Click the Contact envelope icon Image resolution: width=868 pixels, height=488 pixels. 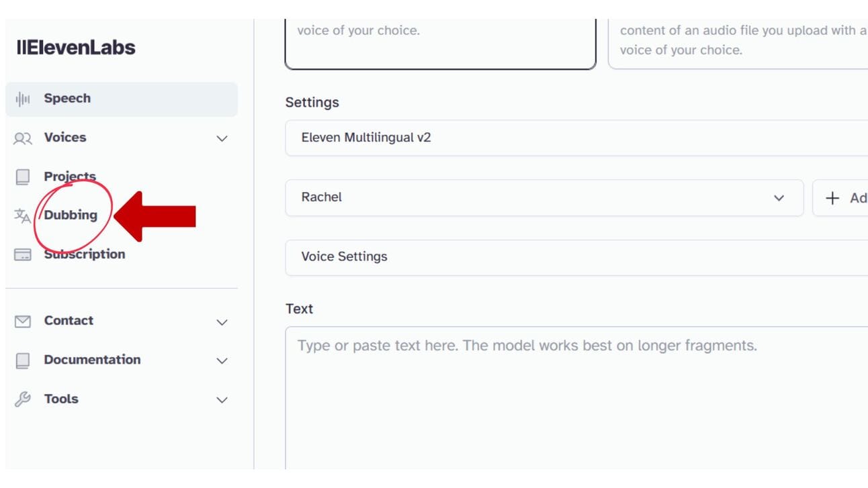pos(23,322)
